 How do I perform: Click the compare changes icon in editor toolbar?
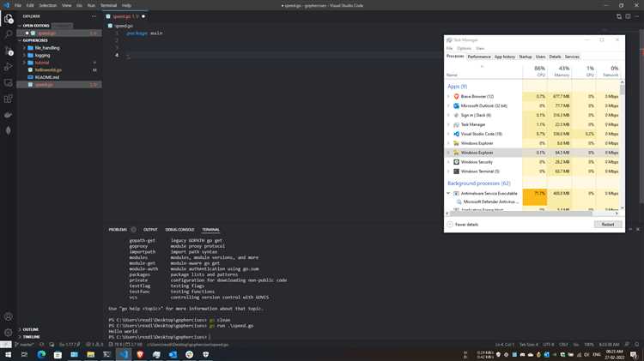pos(619,16)
